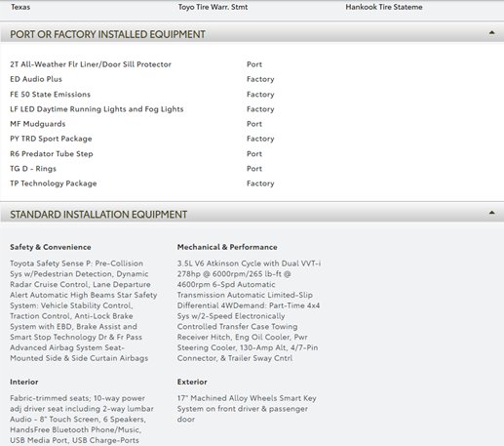Click FE 50 State Emissions item

(x=142, y=95)
